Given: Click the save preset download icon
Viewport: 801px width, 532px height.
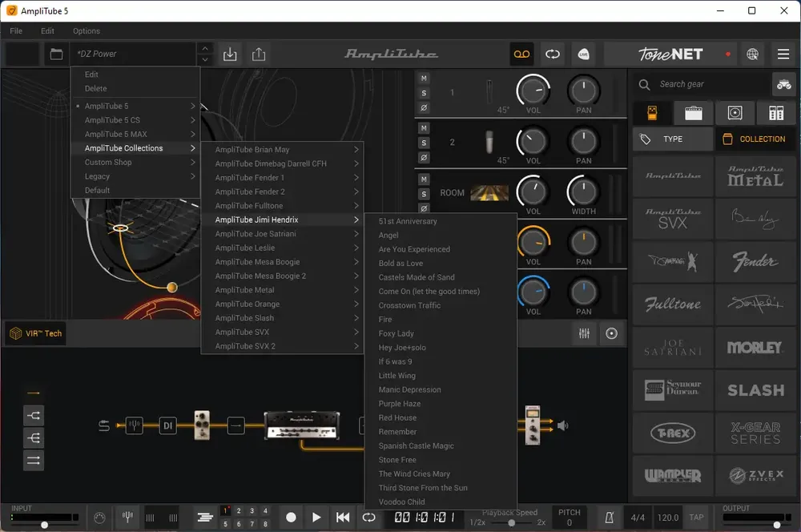Looking at the screenshot, I should [230, 54].
